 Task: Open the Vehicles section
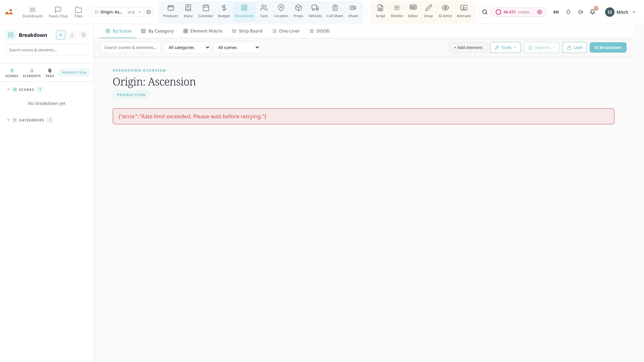tap(315, 12)
